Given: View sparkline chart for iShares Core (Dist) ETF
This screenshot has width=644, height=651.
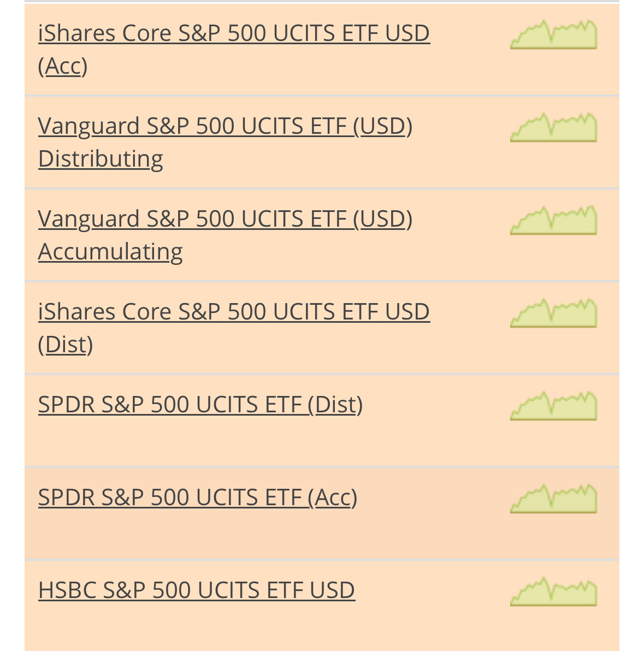Looking at the screenshot, I should point(553,312).
